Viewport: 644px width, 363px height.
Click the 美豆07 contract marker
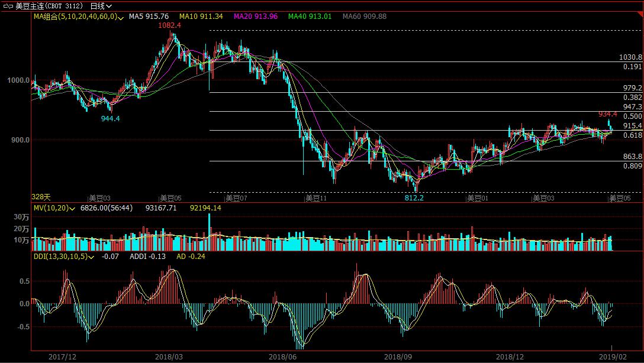coord(238,199)
